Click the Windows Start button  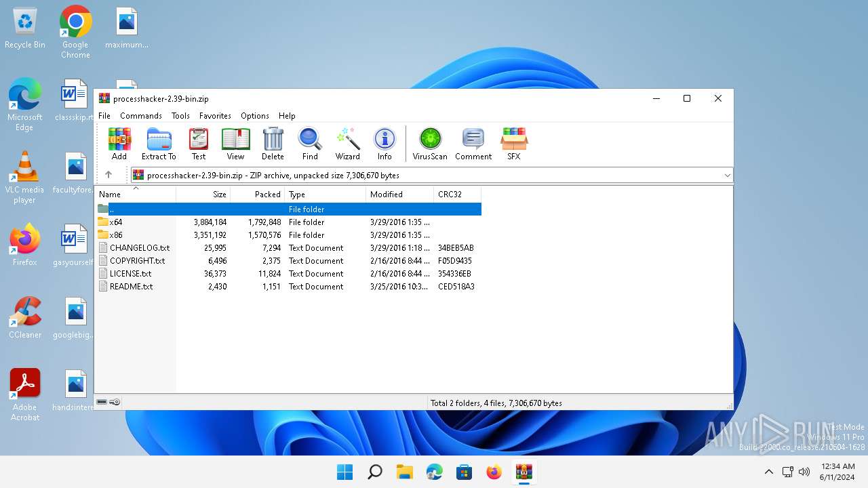(x=344, y=472)
